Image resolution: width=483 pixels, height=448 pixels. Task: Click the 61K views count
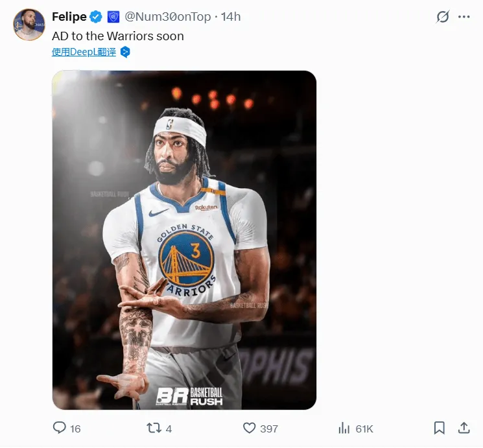click(364, 429)
